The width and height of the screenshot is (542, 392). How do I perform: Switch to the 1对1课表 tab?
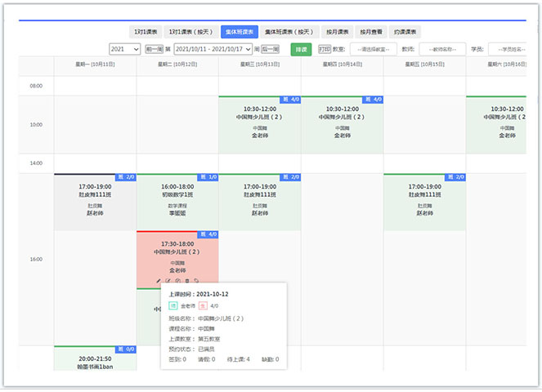[x=147, y=32]
